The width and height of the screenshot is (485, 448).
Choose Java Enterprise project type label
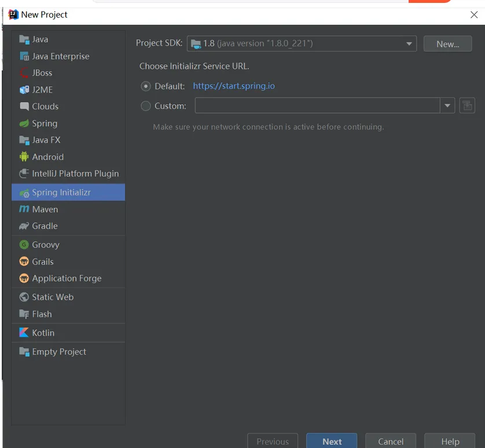click(x=61, y=56)
